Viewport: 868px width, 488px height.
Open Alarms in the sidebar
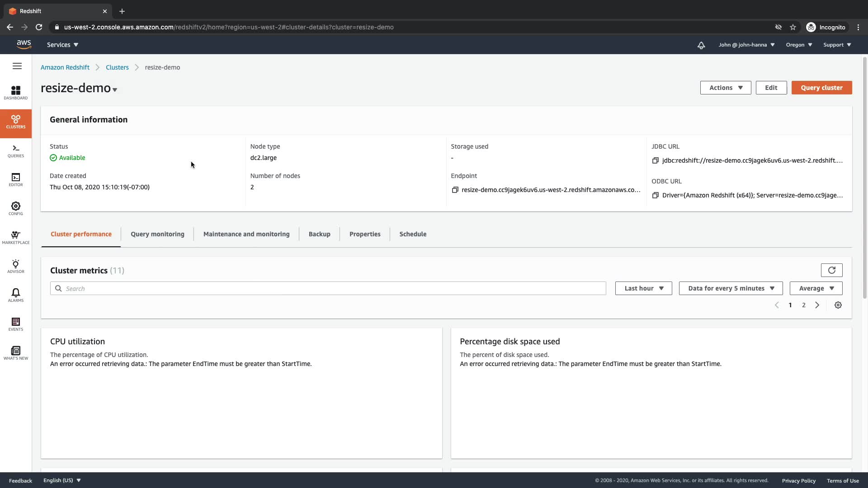[16, 295]
